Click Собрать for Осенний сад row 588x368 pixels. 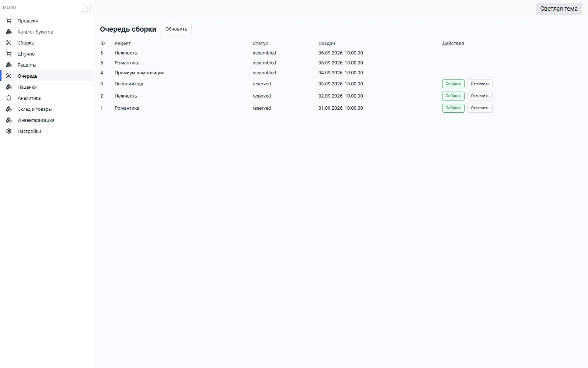453,84
